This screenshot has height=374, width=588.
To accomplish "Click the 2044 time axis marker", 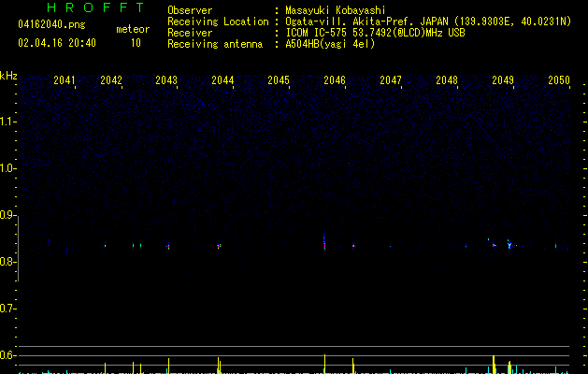I will point(222,80).
